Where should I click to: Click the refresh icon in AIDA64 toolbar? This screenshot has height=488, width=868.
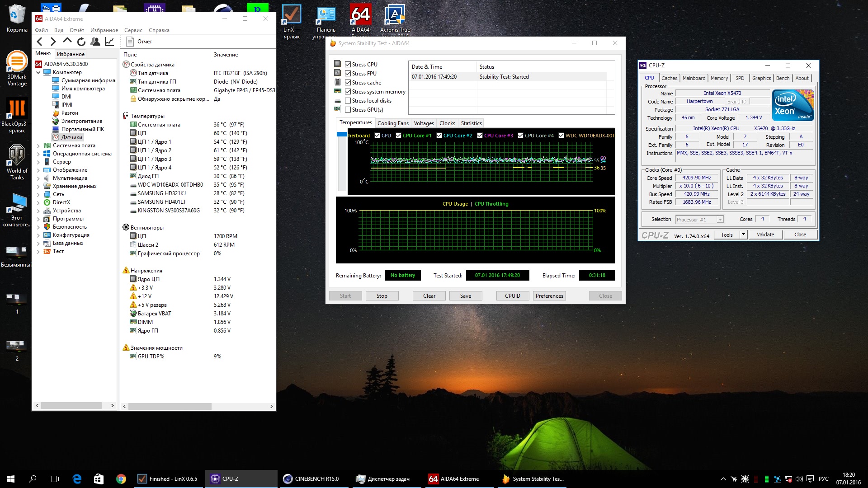(x=81, y=42)
